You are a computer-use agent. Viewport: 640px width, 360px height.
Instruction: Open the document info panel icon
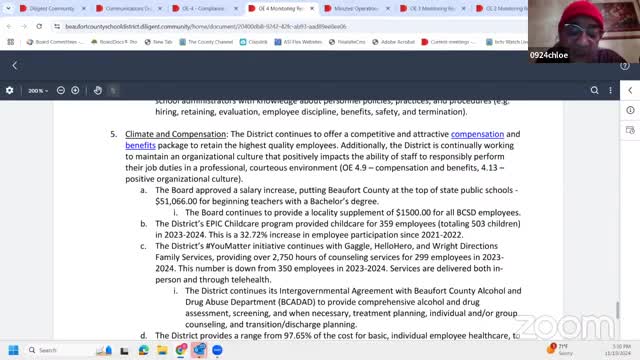point(630,110)
